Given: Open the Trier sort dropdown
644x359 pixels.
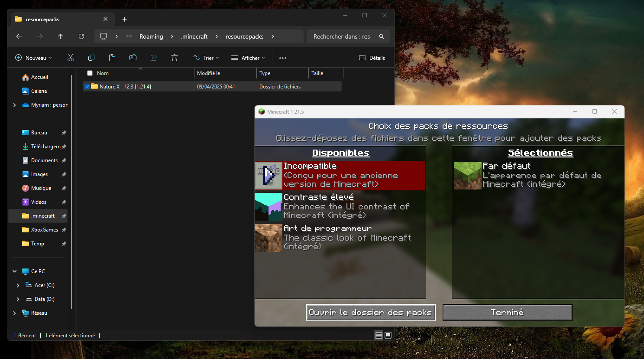Looking at the screenshot, I should pyautogui.click(x=206, y=58).
